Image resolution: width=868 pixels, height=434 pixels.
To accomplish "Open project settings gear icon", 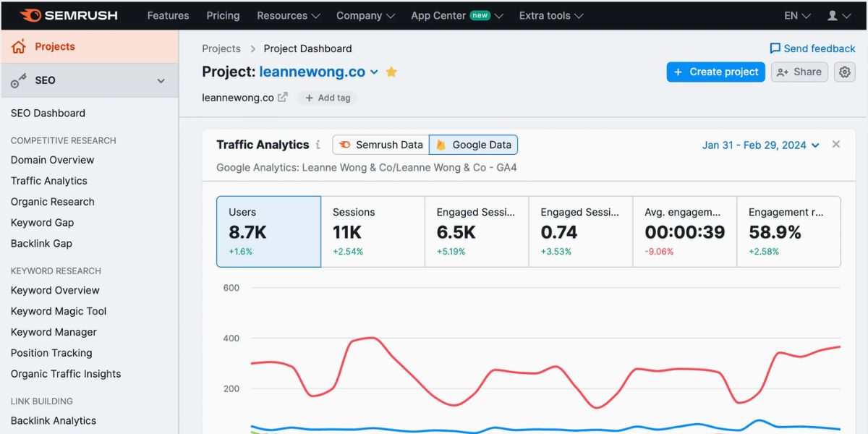I will [x=845, y=72].
